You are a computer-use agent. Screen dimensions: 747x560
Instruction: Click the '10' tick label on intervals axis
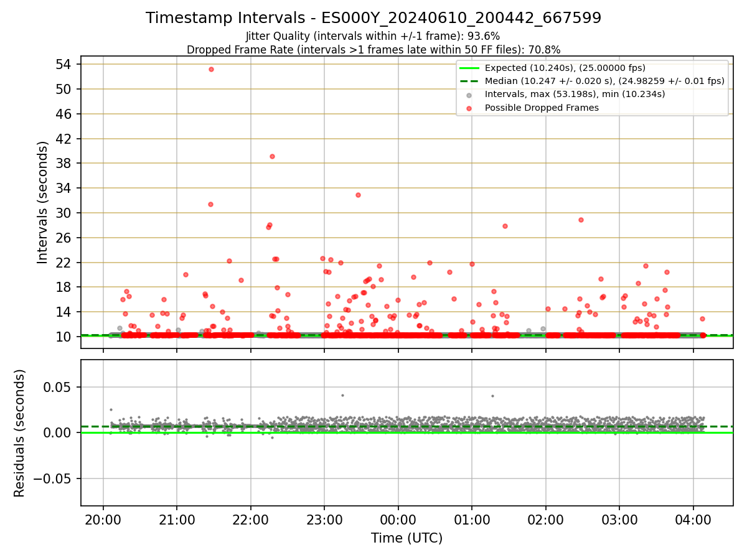coord(65,337)
